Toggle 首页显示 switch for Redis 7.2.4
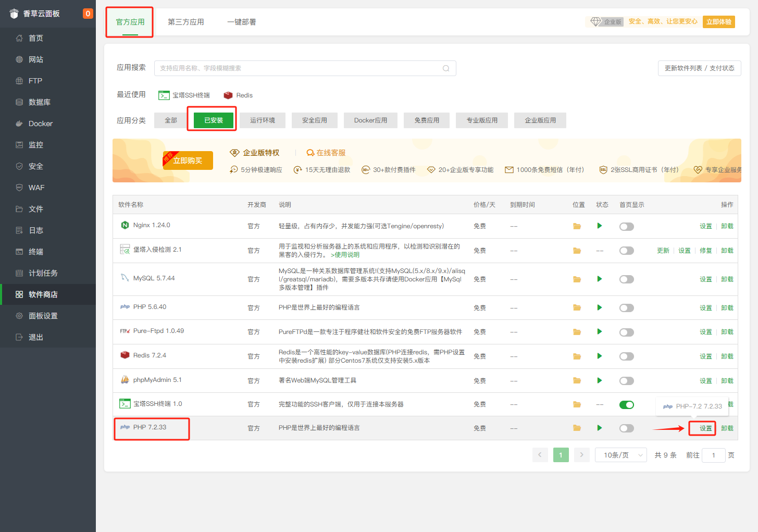Image resolution: width=758 pixels, height=532 pixels. point(627,356)
